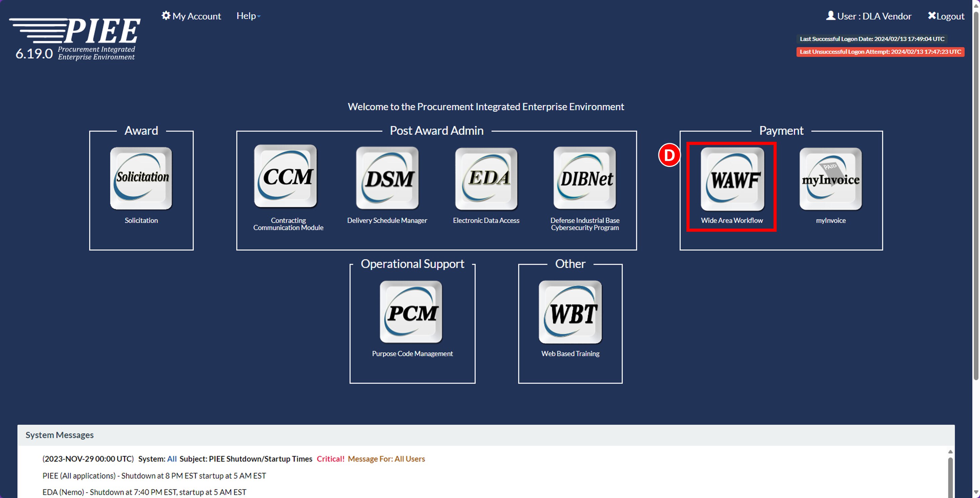Click the Post Award Admin group heading
Viewport: 980px width, 498px height.
(x=436, y=131)
